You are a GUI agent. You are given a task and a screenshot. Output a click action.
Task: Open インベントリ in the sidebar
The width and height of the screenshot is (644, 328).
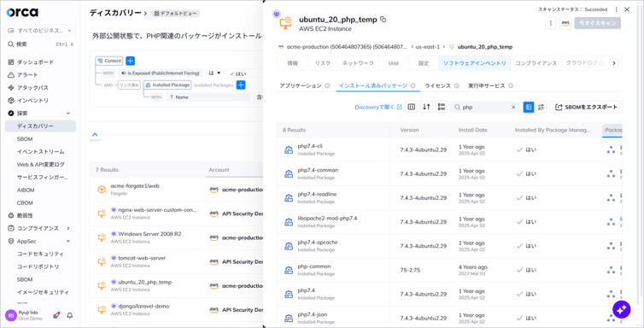point(32,100)
